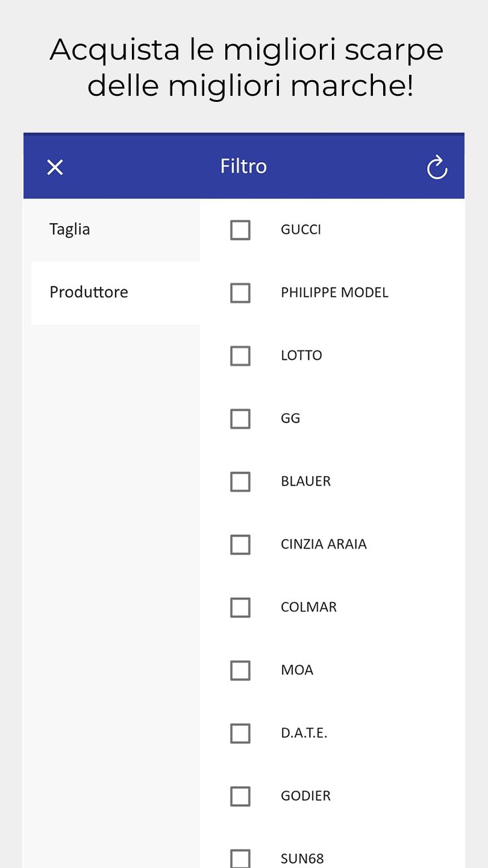This screenshot has height=868, width=488.
Task: Enable the MOA checkbox
Action: [x=240, y=670]
